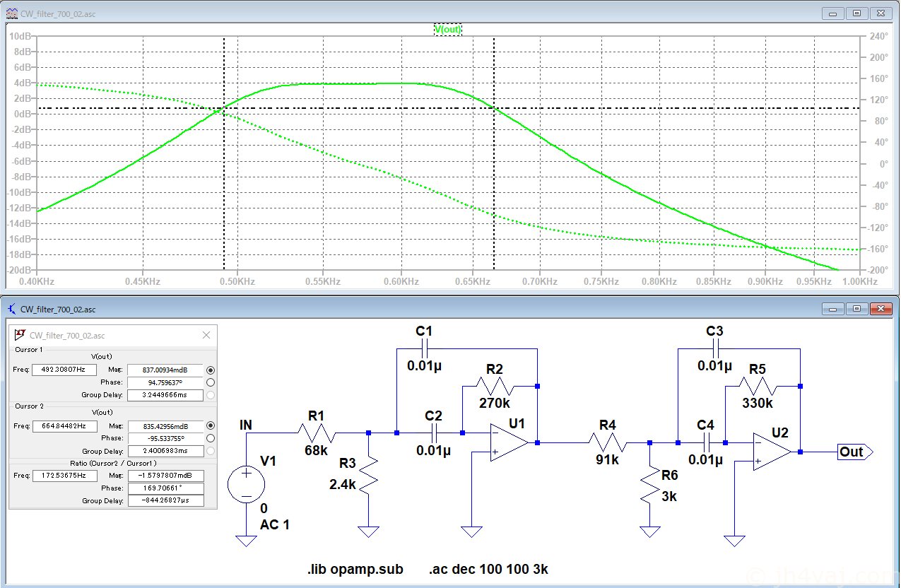Click the waveform window title icon
The height and width of the screenshot is (588, 901).
point(11,13)
